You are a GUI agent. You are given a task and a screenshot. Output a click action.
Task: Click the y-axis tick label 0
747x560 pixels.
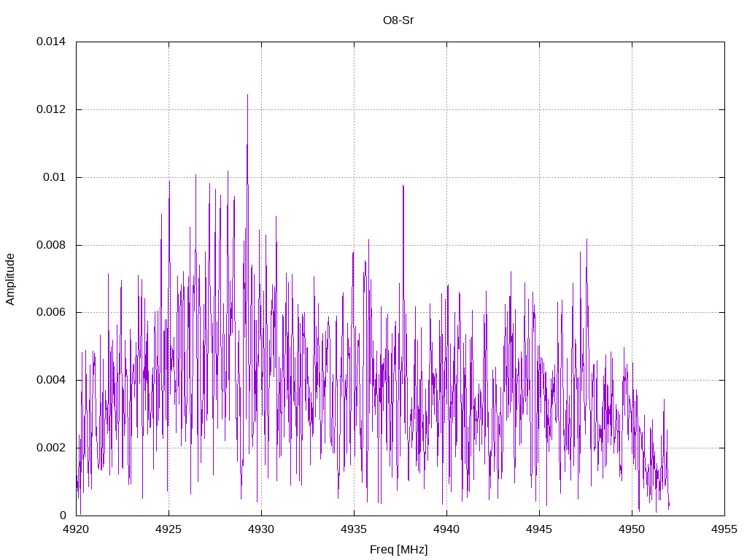63,516
